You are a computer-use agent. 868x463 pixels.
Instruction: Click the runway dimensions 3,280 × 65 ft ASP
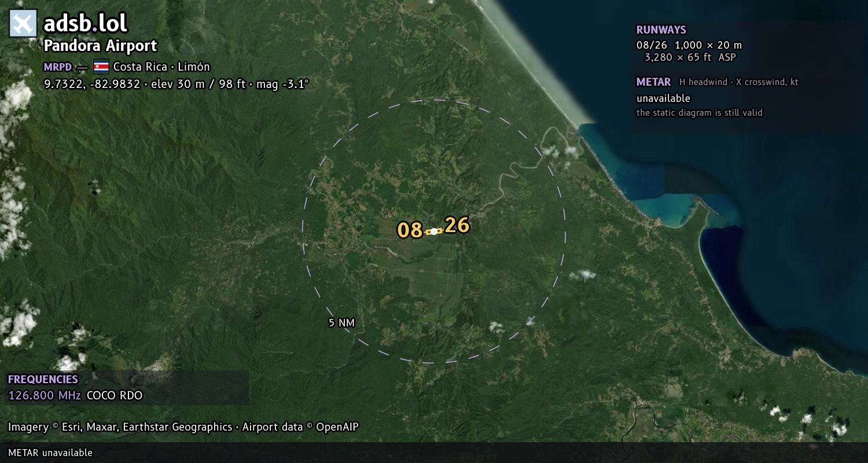pos(690,57)
